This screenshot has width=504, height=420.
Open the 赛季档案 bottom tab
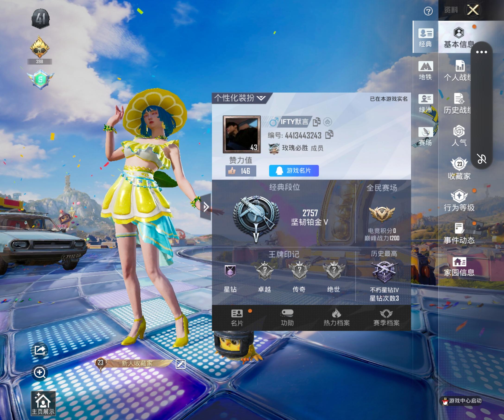tap(386, 318)
